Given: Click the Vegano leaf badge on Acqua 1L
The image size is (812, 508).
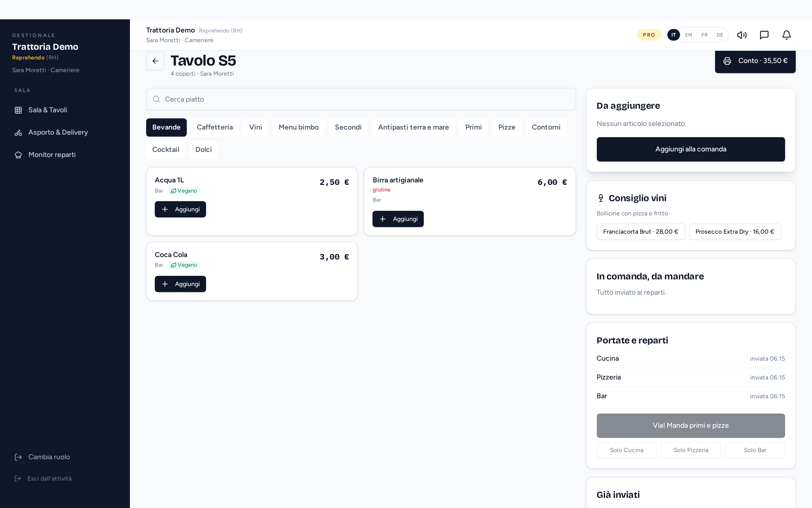Looking at the screenshot, I should coord(183,191).
